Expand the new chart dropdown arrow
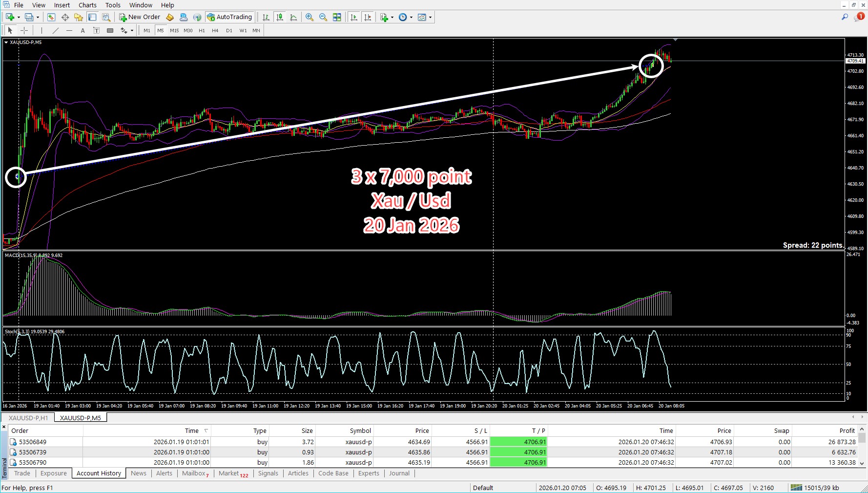This screenshot has width=868, height=493. [x=19, y=17]
